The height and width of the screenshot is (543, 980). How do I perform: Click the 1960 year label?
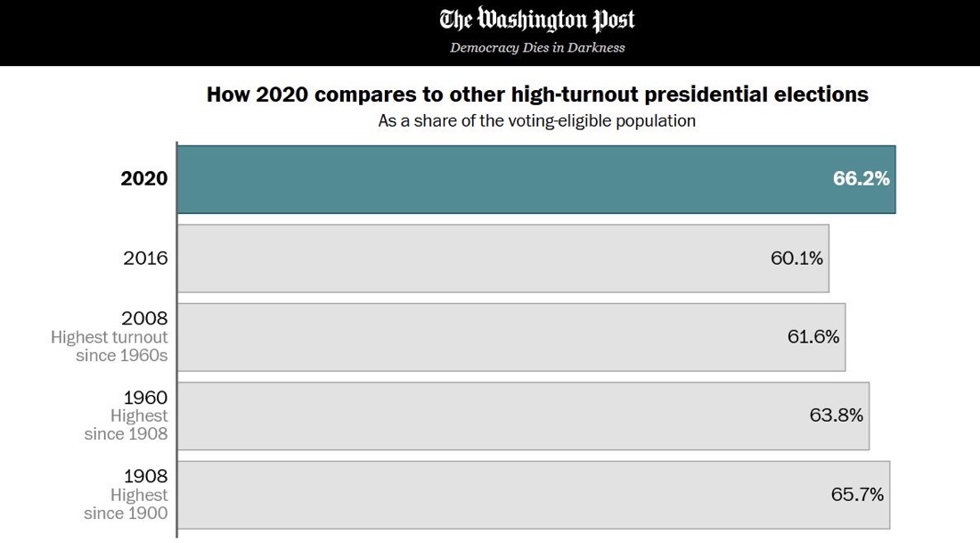pyautogui.click(x=145, y=398)
